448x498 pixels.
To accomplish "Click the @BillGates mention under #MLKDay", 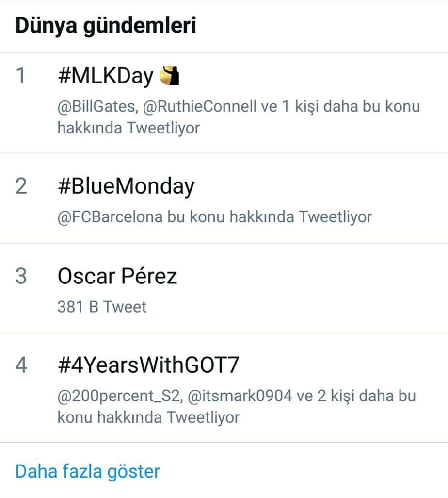I will point(96,107).
